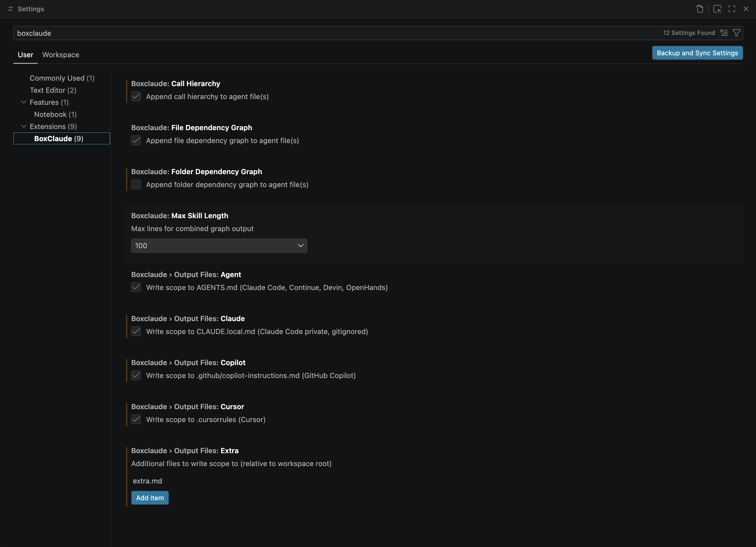
Task: Click the Output Files: Agent setting title
Action: [x=186, y=275]
